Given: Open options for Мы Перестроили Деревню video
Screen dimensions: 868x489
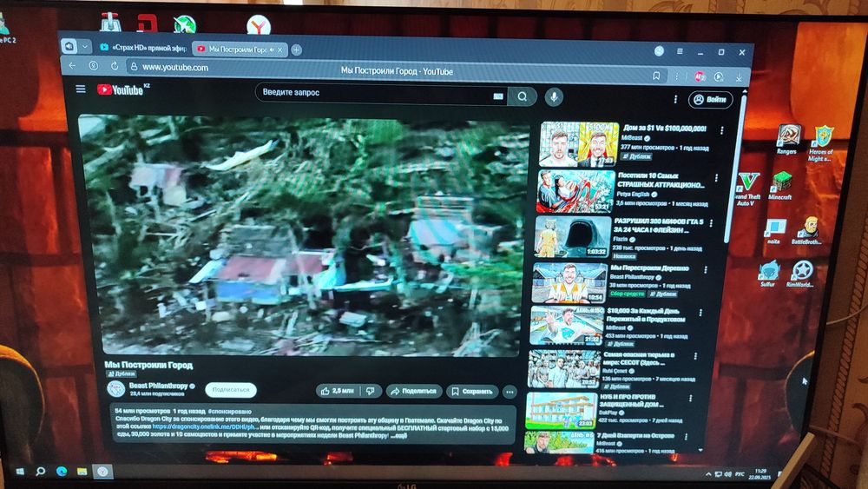Looking at the screenshot, I should pos(705,270).
